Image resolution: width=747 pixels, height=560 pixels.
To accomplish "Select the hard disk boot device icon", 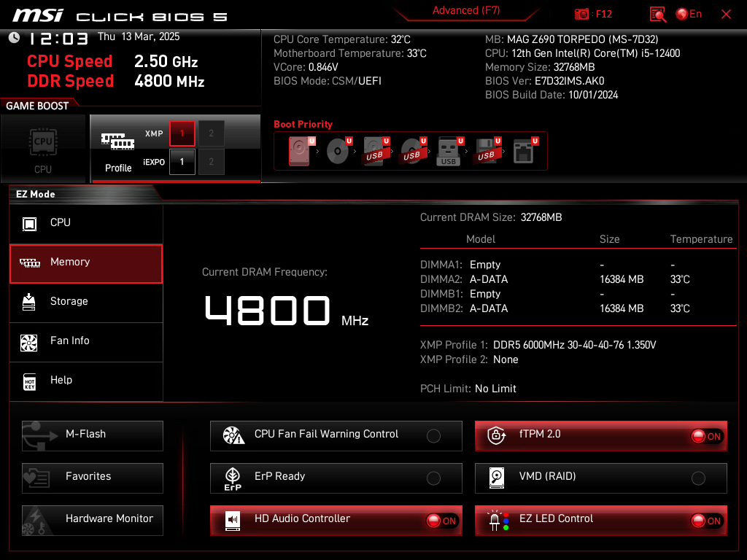I will pyautogui.click(x=301, y=151).
